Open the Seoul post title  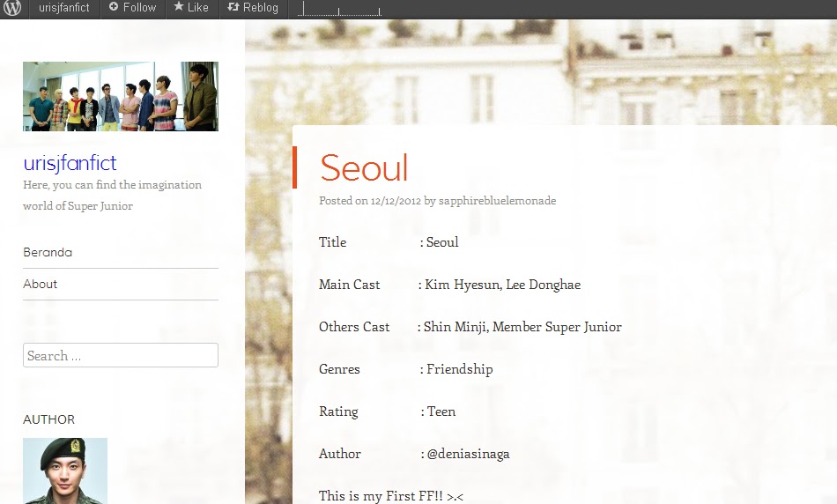(364, 167)
